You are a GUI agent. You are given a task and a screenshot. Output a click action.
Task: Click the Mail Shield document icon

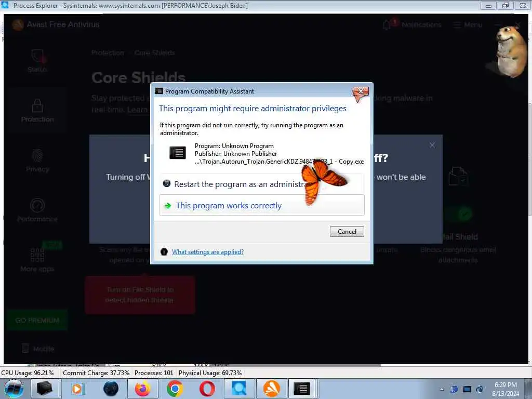(x=458, y=176)
